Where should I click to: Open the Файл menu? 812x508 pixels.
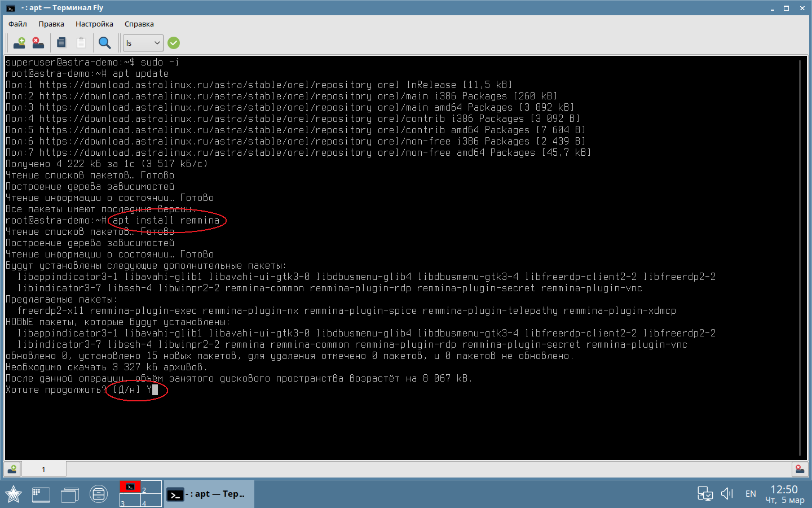17,24
